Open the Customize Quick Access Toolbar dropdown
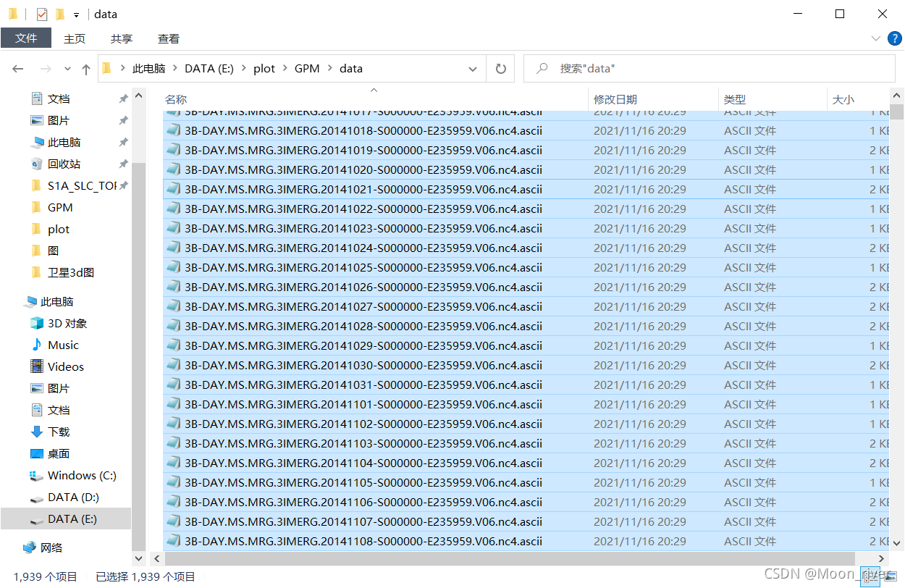 click(x=76, y=14)
